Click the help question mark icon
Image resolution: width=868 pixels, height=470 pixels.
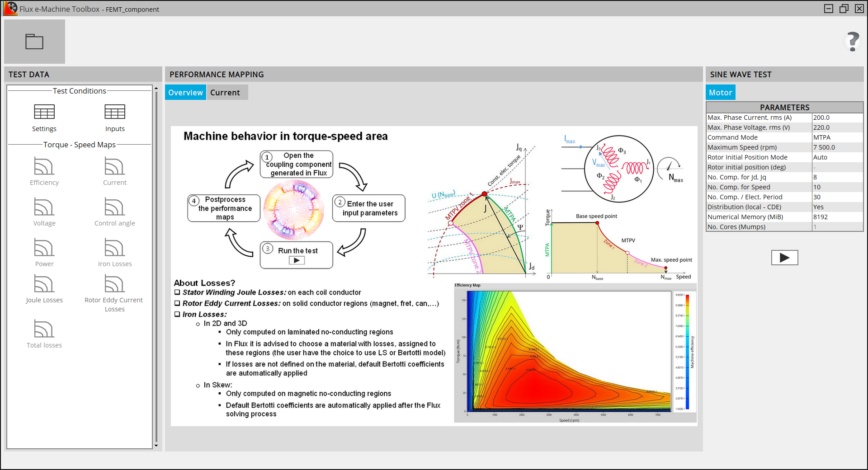coord(853,42)
